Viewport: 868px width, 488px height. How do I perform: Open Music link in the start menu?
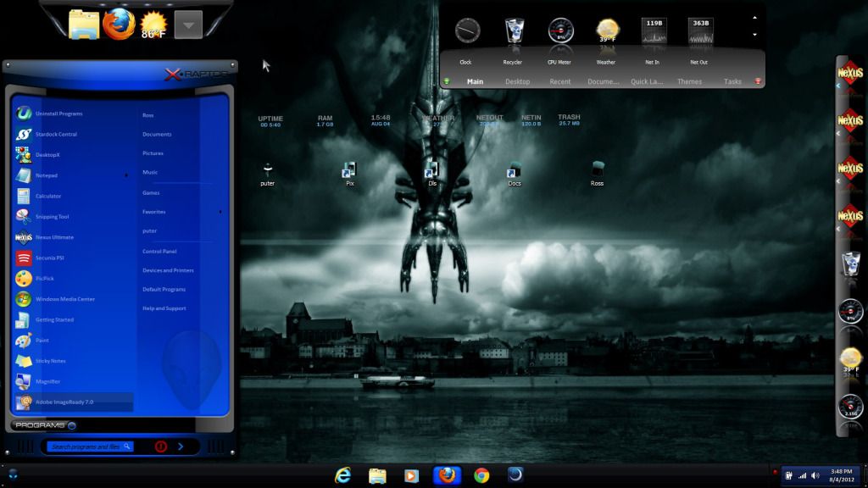click(150, 172)
